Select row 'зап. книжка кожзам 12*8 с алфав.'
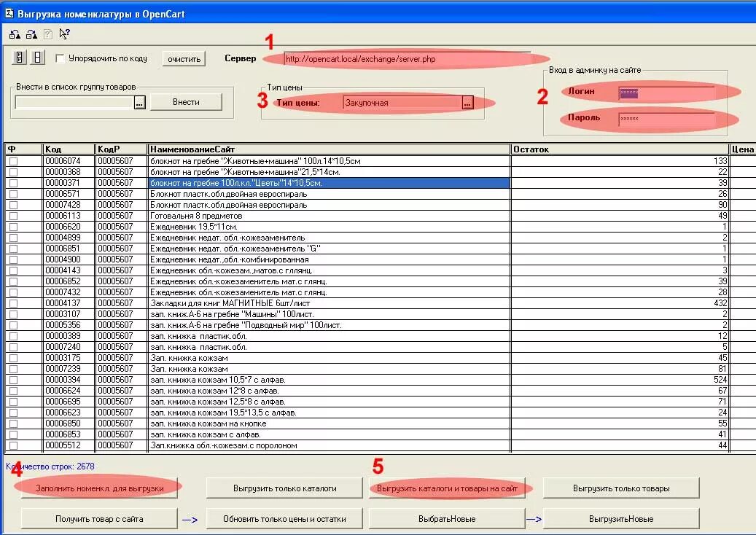This screenshot has width=756, height=535. point(330,391)
